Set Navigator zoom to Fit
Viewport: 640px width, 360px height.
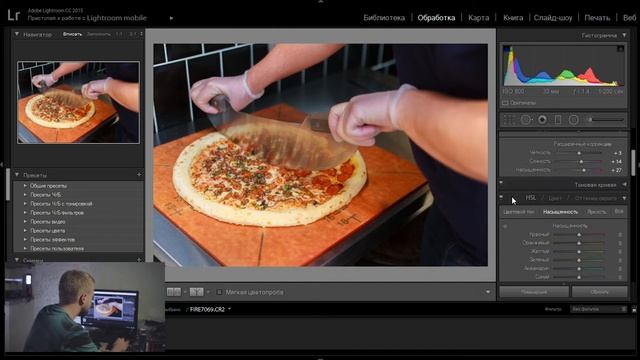point(72,34)
